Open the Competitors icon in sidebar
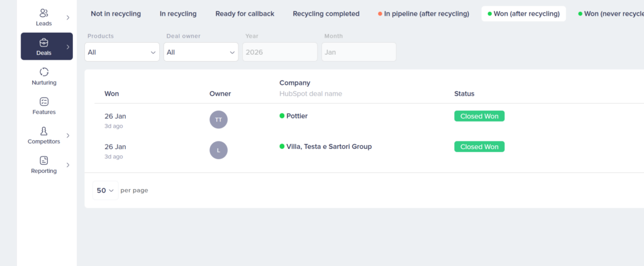Viewport: 644px width, 266px height. click(43, 131)
